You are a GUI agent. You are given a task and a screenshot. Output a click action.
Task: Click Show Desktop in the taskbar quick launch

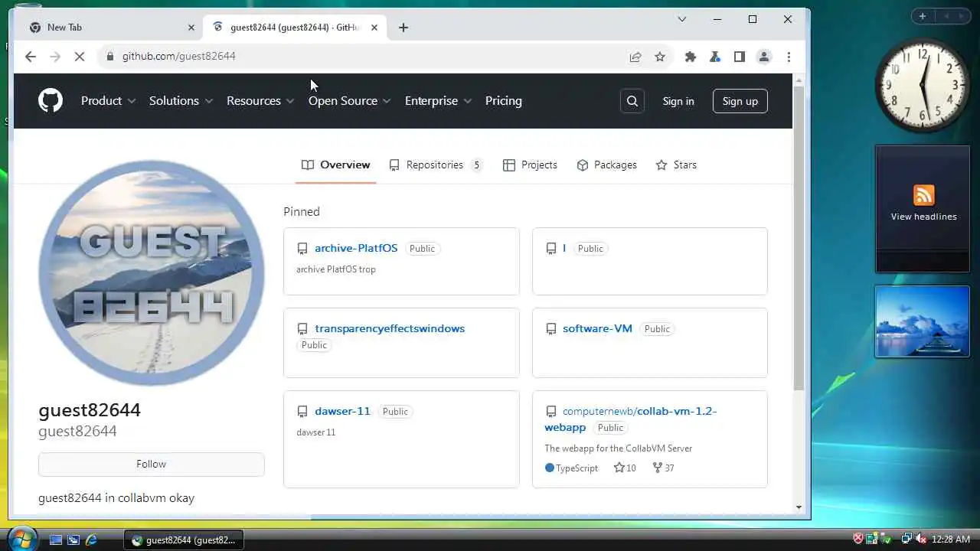pos(56,540)
